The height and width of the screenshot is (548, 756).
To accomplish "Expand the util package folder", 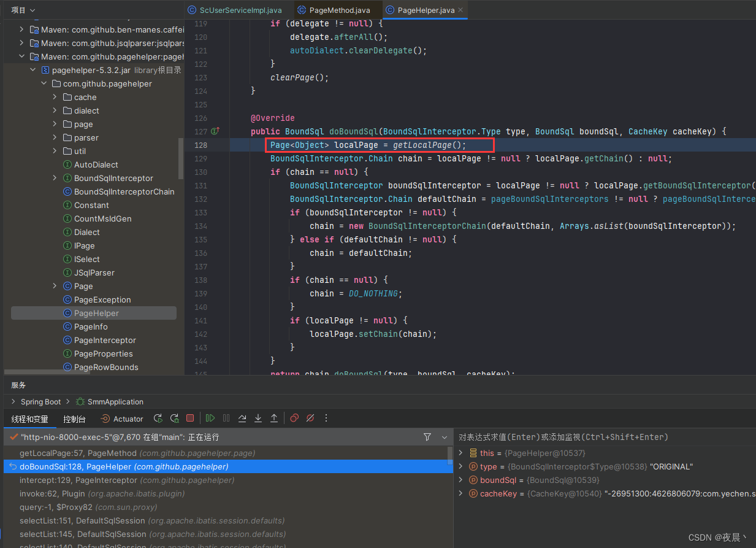I will pos(55,151).
